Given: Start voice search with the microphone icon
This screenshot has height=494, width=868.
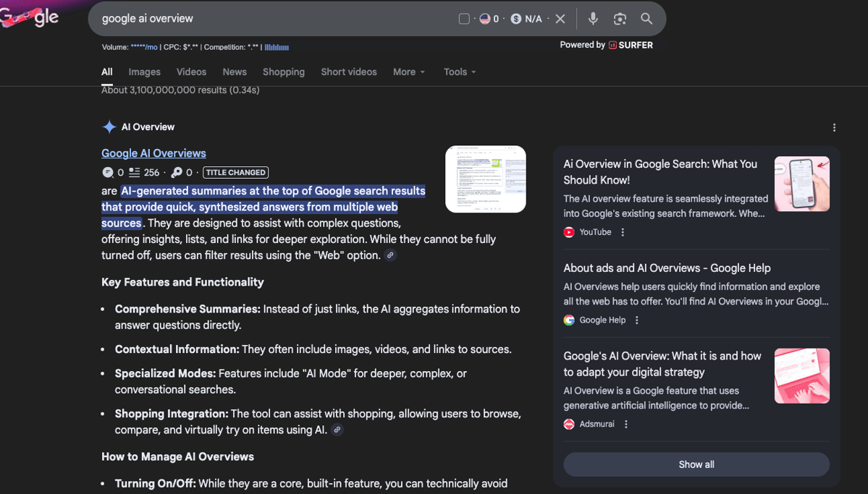Looking at the screenshot, I should [x=593, y=19].
